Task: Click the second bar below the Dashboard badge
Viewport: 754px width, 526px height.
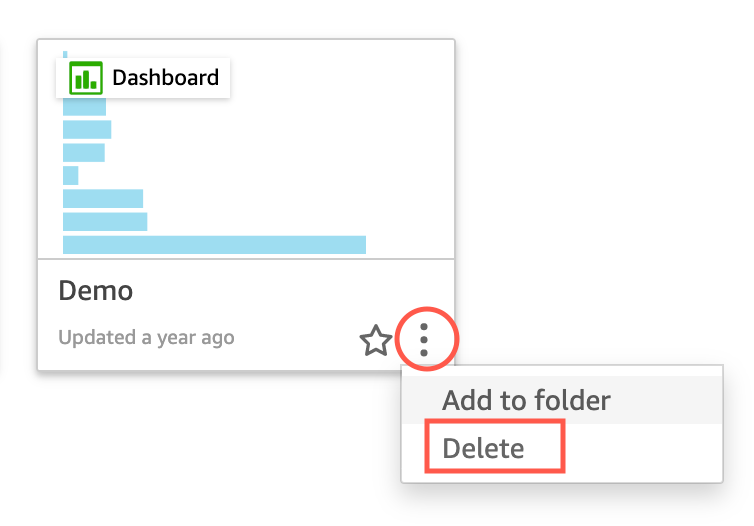Action: point(87,130)
